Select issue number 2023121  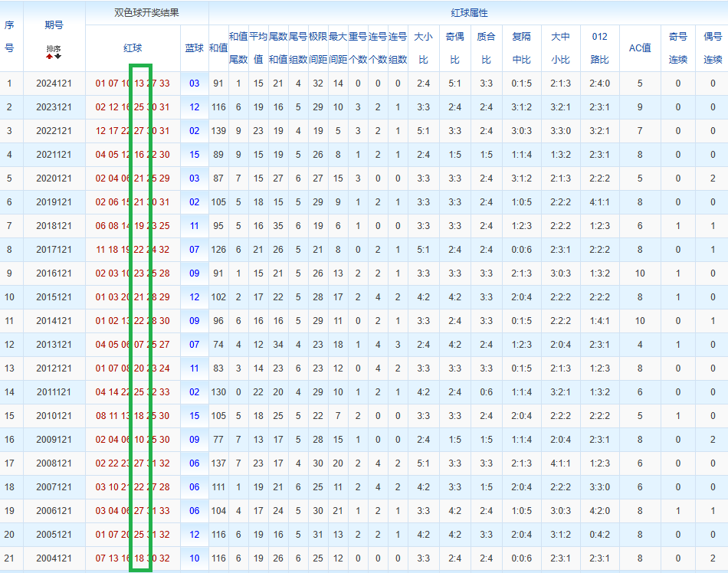54,107
